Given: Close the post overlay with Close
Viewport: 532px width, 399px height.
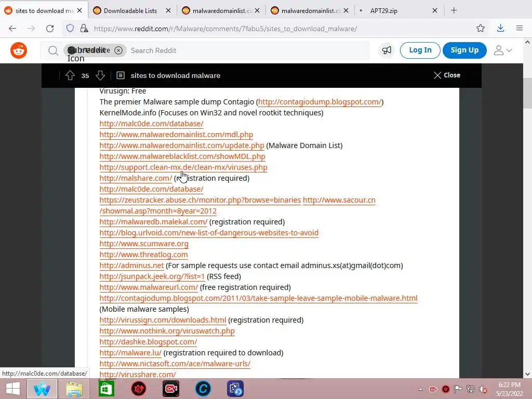Looking at the screenshot, I should pos(447,75).
